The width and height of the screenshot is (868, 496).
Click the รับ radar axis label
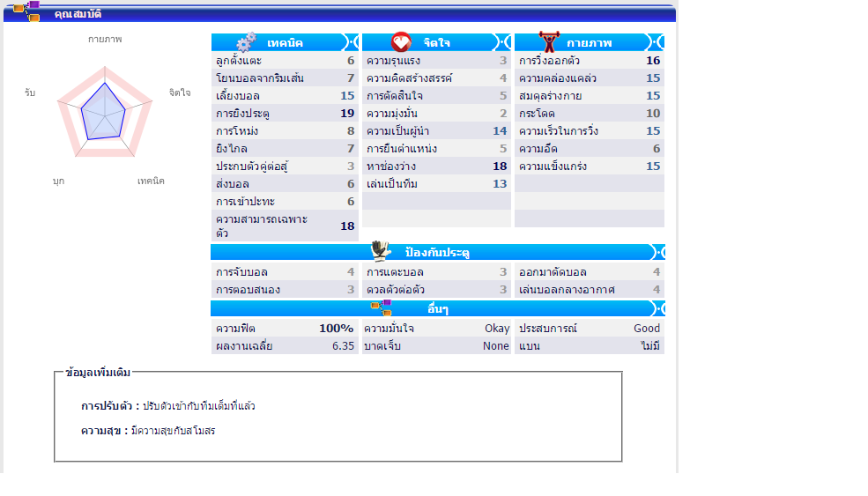point(30,93)
